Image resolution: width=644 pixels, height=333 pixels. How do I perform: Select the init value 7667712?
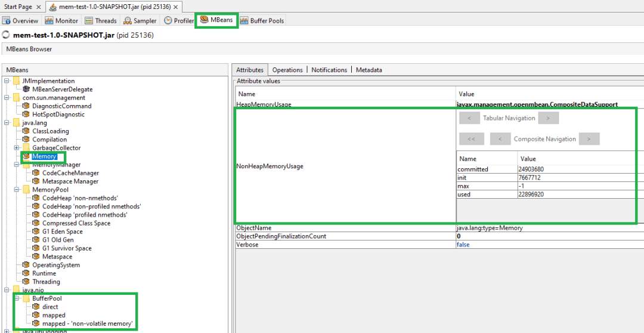point(529,178)
